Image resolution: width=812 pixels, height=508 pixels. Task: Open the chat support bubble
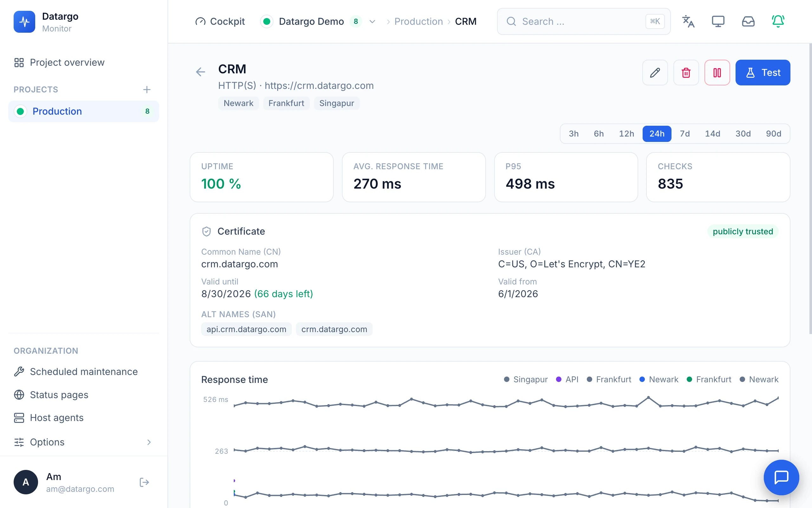coord(781,478)
